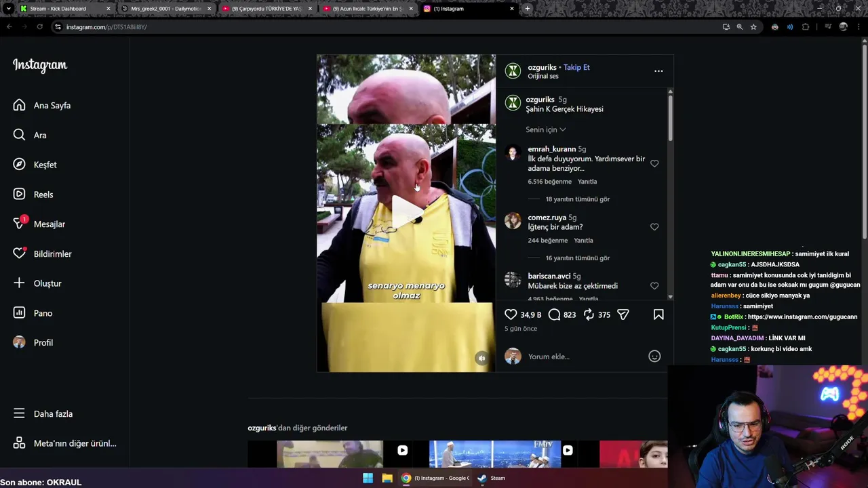This screenshot has height=488, width=868.
Task: Share the post via send icon
Action: coord(623,314)
